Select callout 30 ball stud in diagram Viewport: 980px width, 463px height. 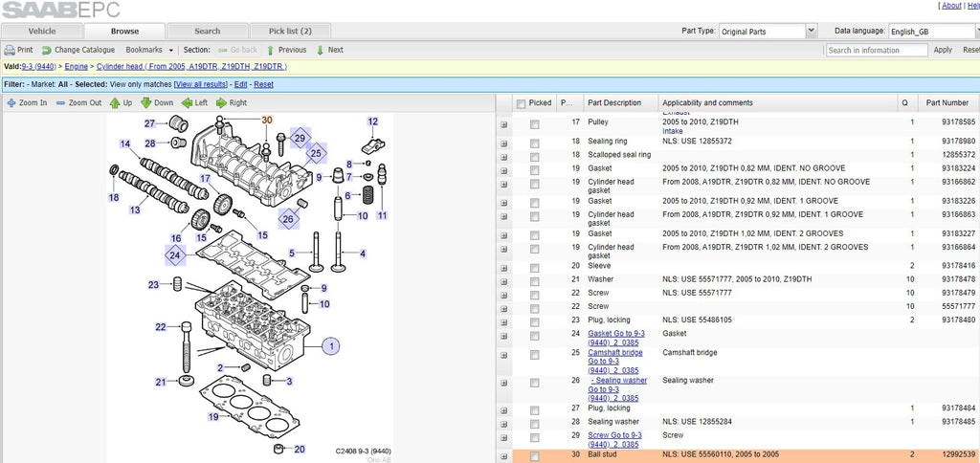[x=267, y=120]
